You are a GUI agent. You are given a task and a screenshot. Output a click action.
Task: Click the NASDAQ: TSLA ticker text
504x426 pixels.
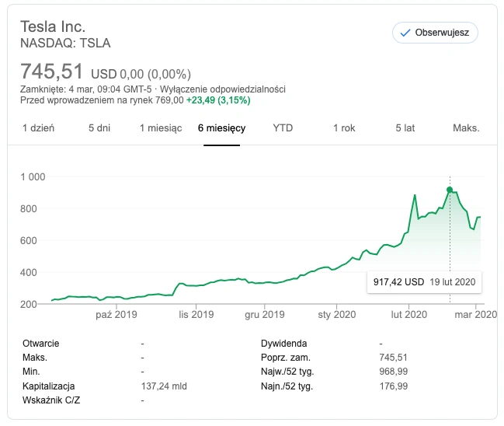click(65, 43)
